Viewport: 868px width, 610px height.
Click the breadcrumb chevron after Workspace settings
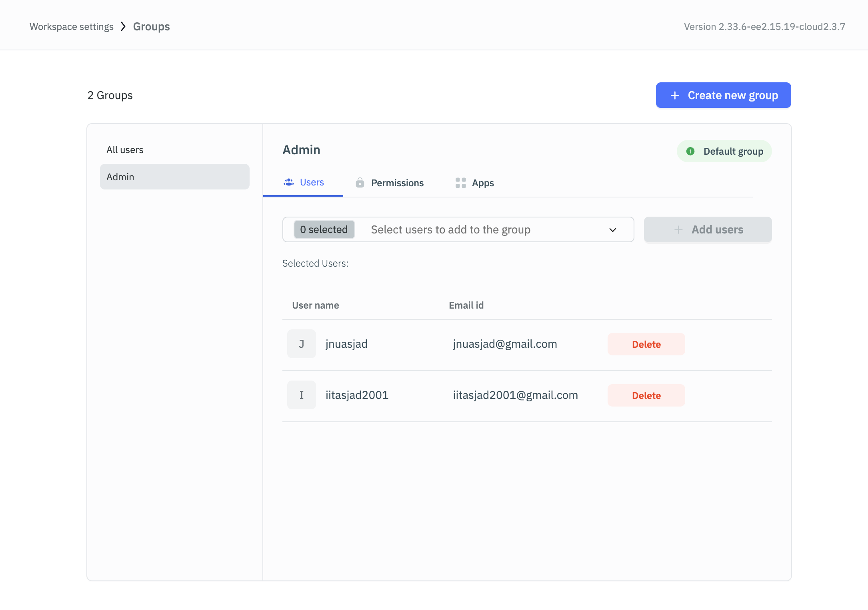123,26
